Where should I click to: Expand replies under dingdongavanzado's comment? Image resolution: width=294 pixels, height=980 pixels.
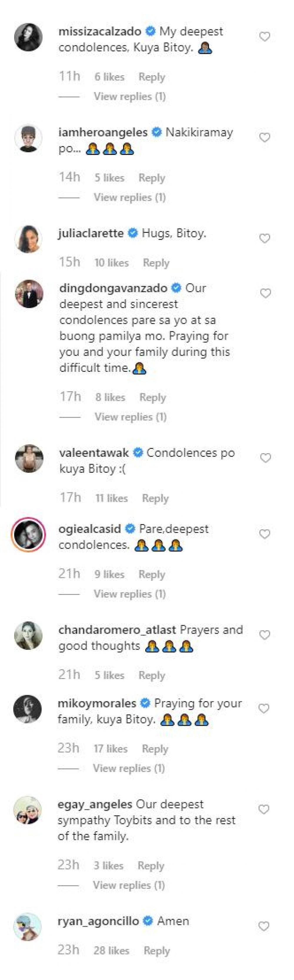click(131, 417)
